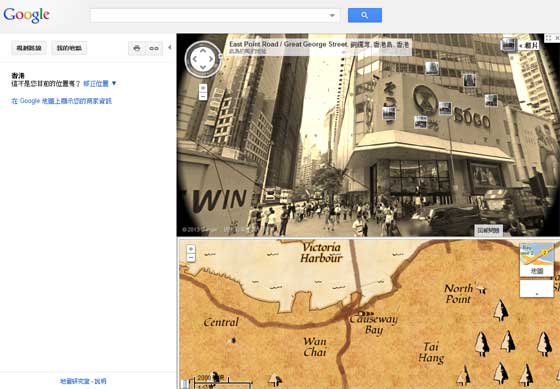Pan Street View upward with compass arrow
560x389 pixels.
203,51
